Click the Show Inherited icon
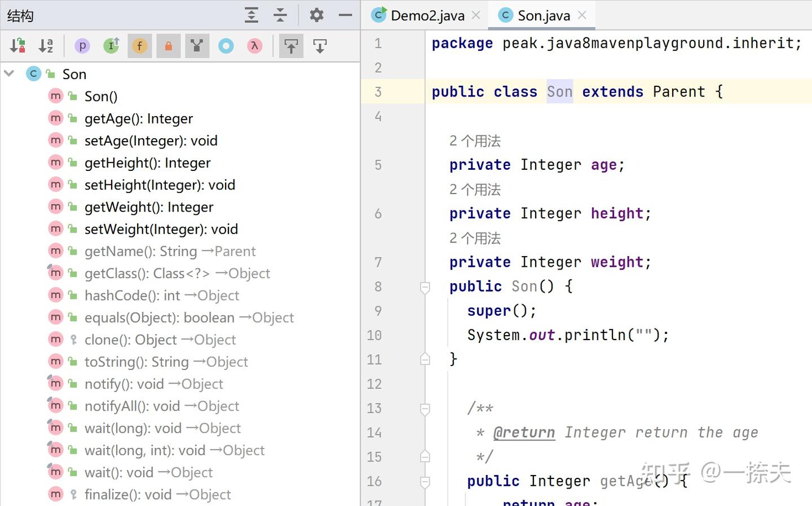Viewport: 812px width, 506px height. 111,46
